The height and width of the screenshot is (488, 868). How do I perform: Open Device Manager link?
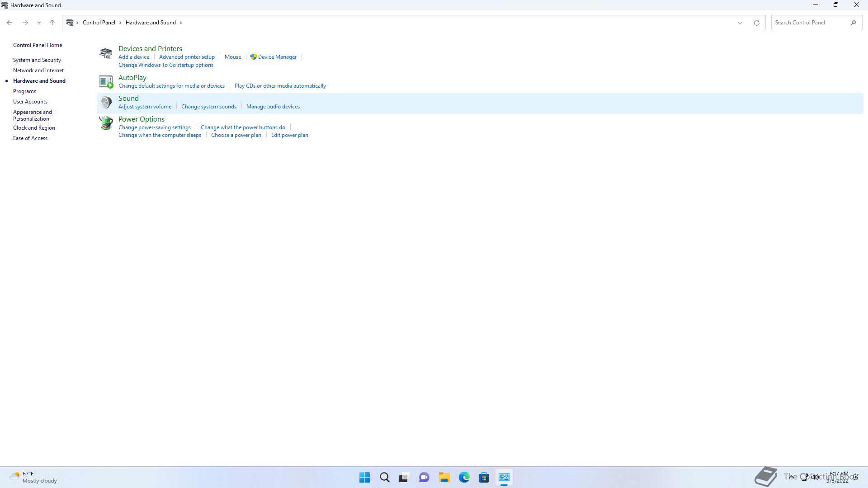pos(277,57)
